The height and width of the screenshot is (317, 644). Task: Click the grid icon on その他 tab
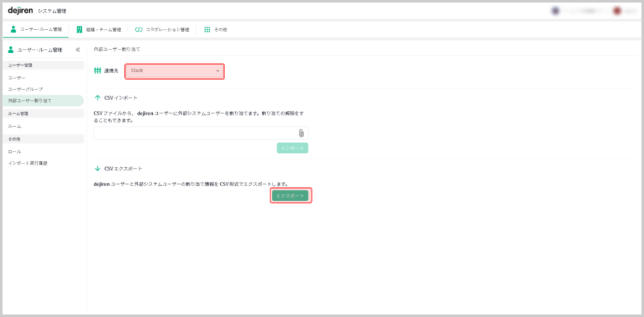tap(207, 30)
